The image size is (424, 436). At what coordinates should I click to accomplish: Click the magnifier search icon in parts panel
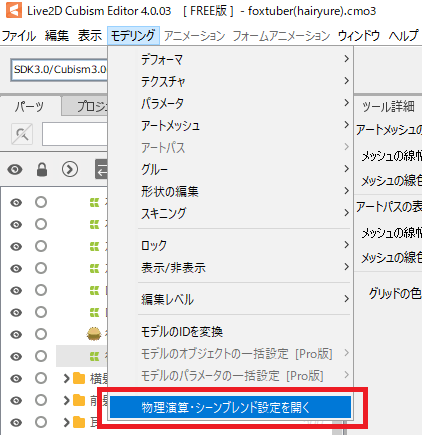pyautogui.click(x=22, y=134)
